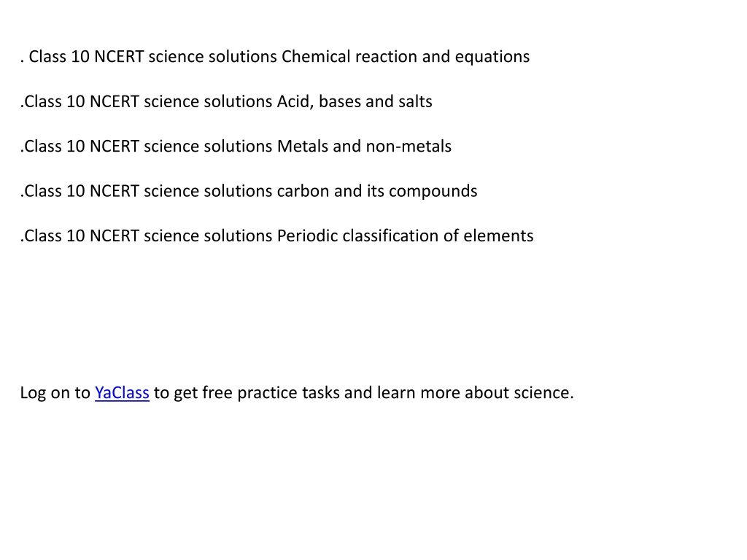Click the Metals and non-metals line
This screenshot has height=560, width=747.
(236, 146)
